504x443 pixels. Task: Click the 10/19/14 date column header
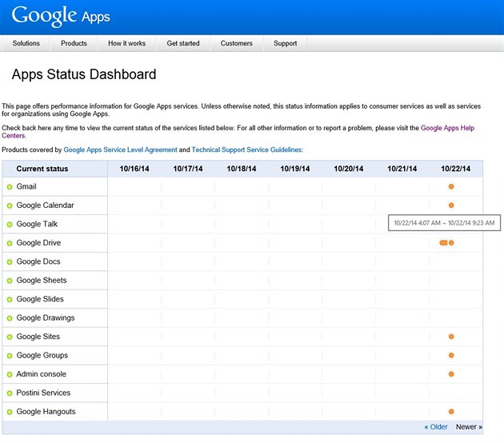tap(295, 169)
